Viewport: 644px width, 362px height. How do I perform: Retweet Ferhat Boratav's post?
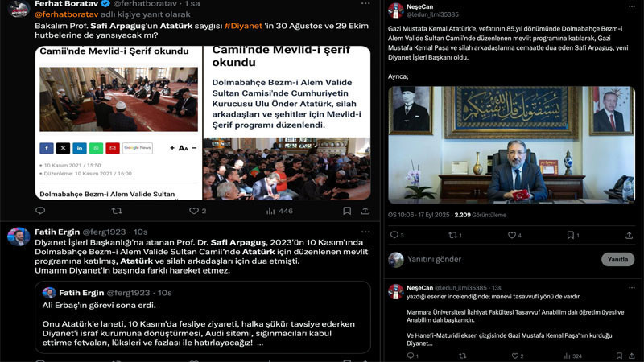pos(117,211)
